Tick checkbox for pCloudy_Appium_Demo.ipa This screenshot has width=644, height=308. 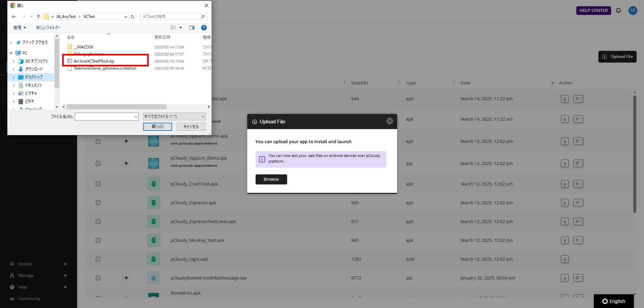98,164
